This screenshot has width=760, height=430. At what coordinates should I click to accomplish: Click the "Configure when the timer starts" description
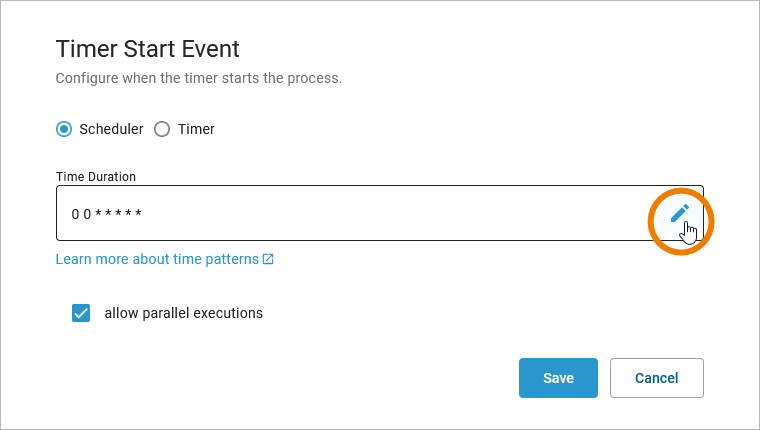click(199, 78)
